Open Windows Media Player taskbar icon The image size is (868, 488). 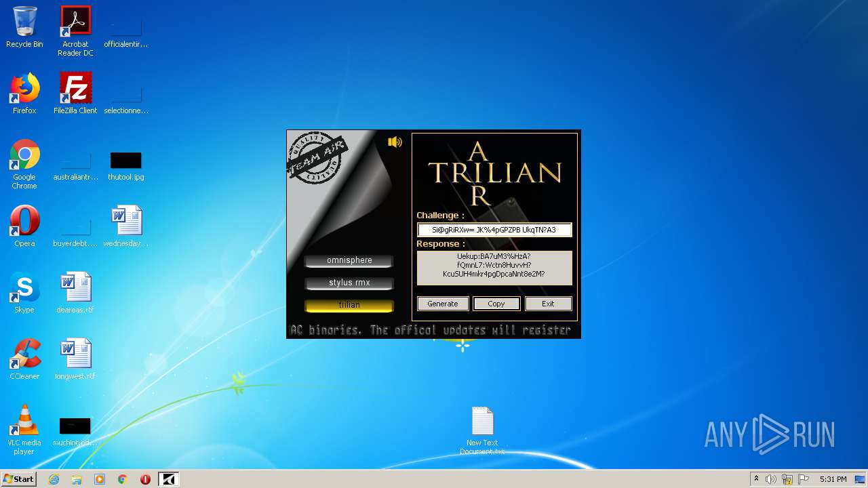coord(100,479)
